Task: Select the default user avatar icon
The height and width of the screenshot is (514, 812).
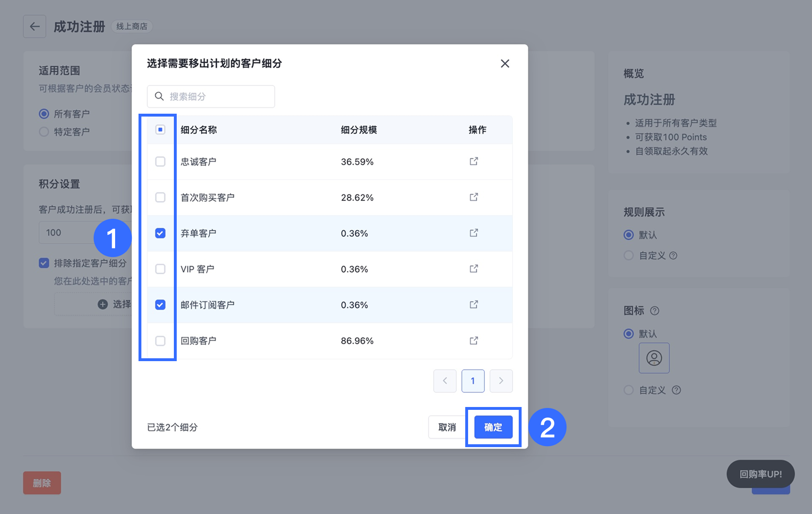Action: point(654,358)
